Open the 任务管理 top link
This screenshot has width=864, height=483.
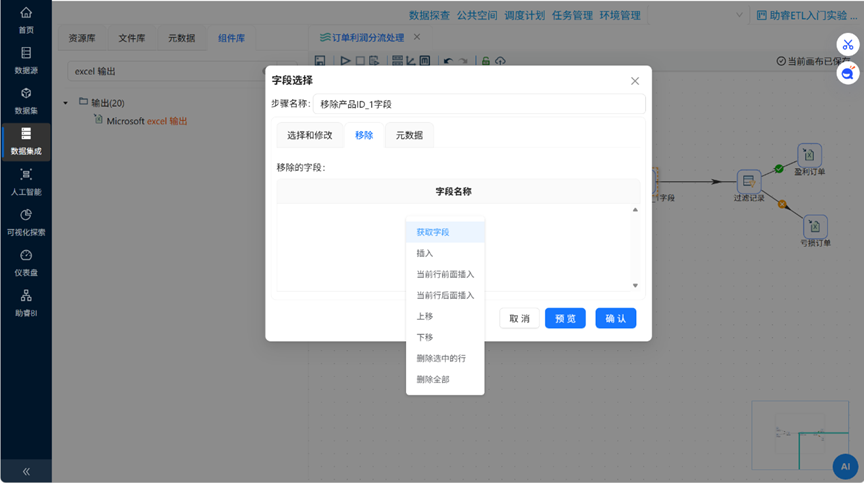pyautogui.click(x=572, y=15)
